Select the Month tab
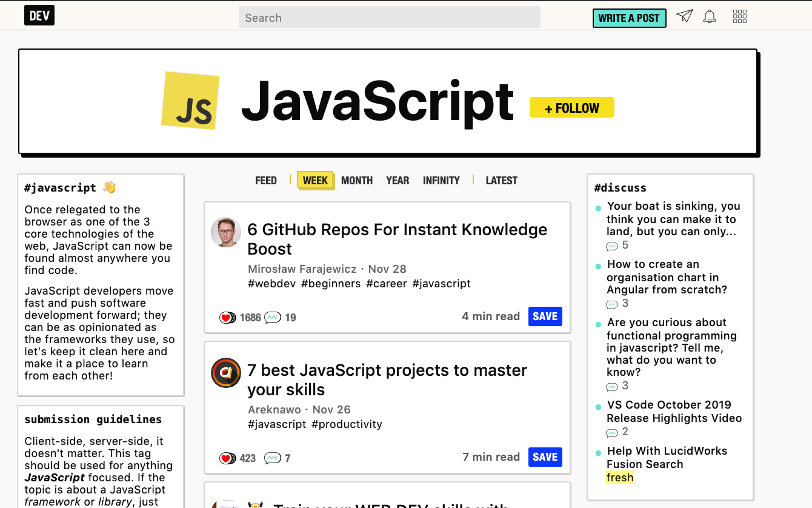This screenshot has height=508, width=812. 357,181
